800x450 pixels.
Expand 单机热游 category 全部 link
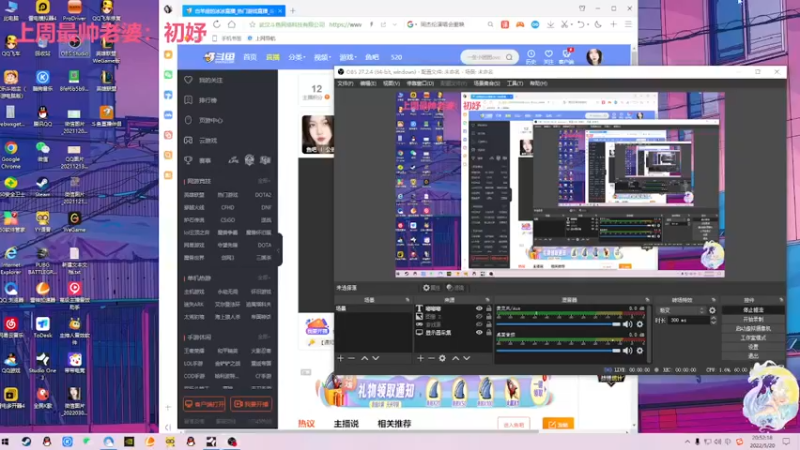click(x=264, y=278)
